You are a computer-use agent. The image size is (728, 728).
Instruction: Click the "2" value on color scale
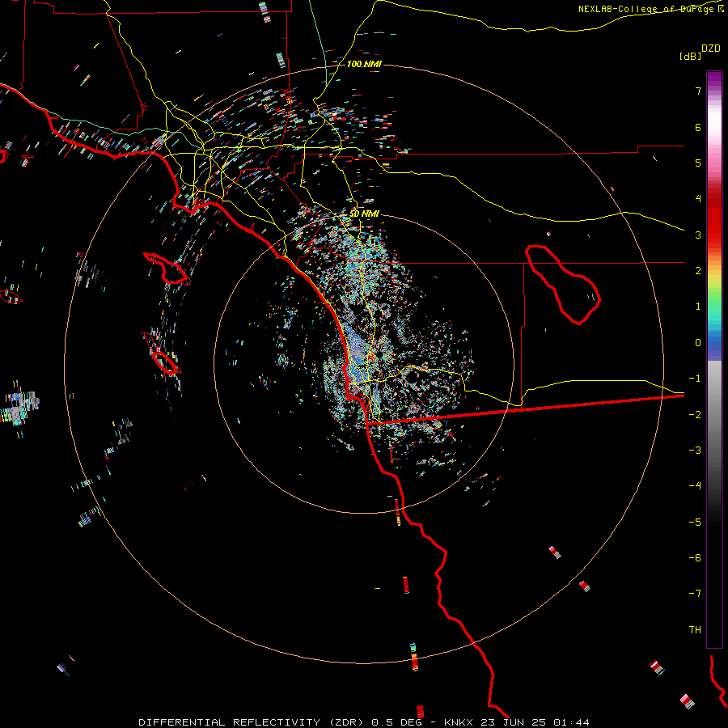[698, 271]
